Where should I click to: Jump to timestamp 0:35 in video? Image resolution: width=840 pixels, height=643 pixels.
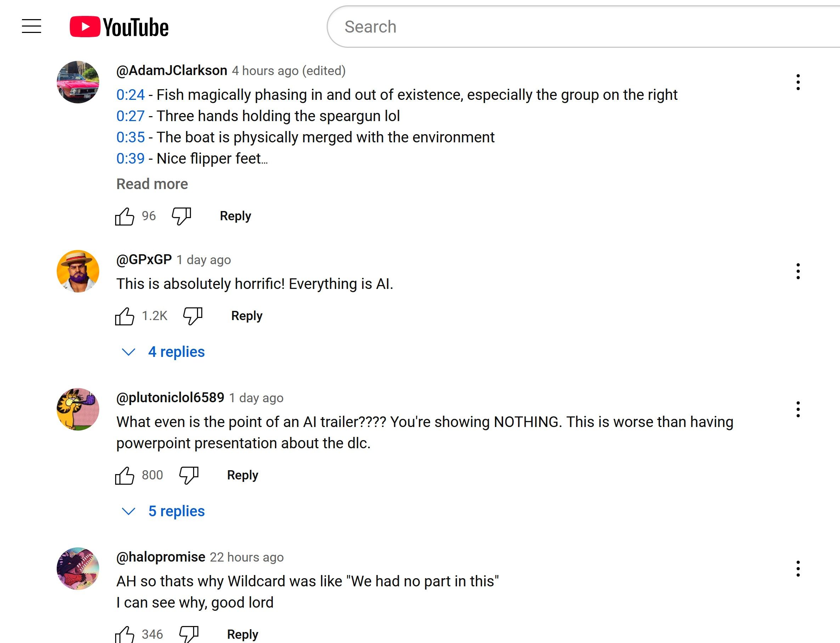131,137
